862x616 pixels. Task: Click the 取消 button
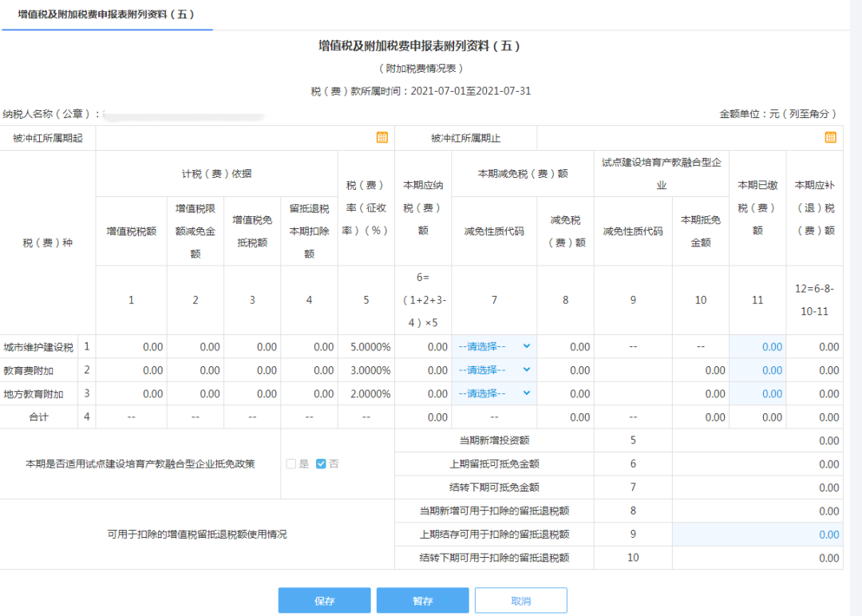(521, 601)
